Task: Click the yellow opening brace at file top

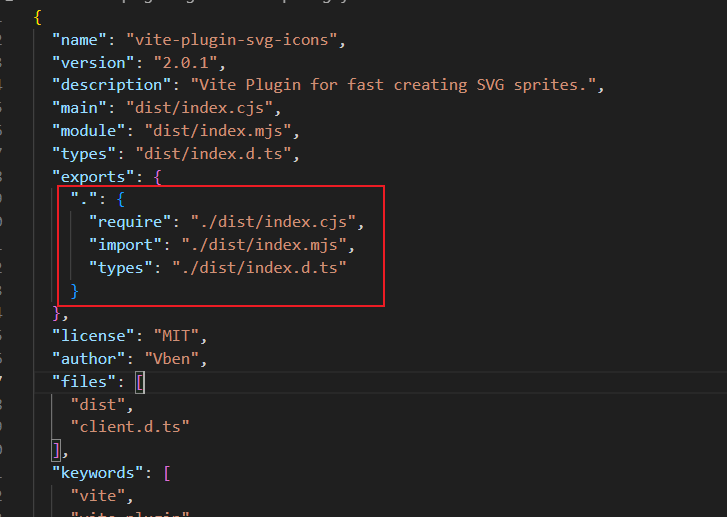Action: pyautogui.click(x=38, y=18)
